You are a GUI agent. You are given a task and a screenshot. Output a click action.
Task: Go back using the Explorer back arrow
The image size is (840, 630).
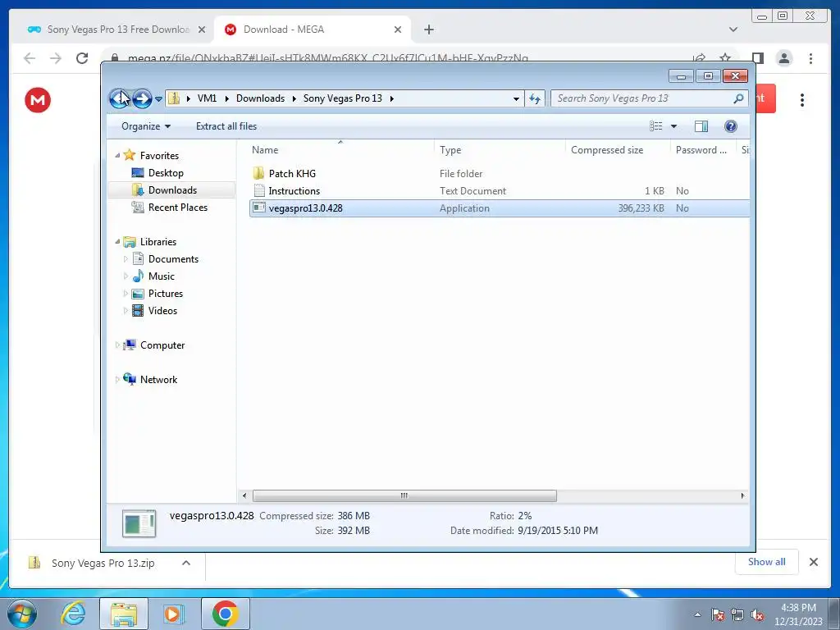coord(119,98)
